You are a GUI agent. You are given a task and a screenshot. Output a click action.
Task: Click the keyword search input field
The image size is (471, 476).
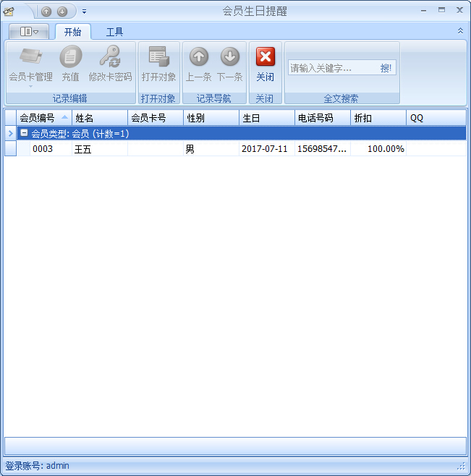331,68
